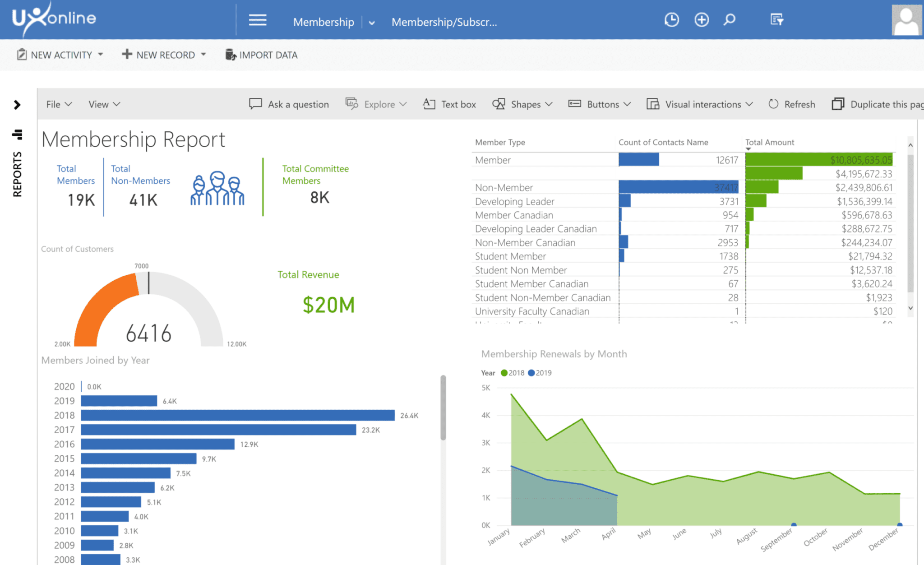
Task: Open the Membership/Subscr... breadcrumb item
Action: [444, 22]
